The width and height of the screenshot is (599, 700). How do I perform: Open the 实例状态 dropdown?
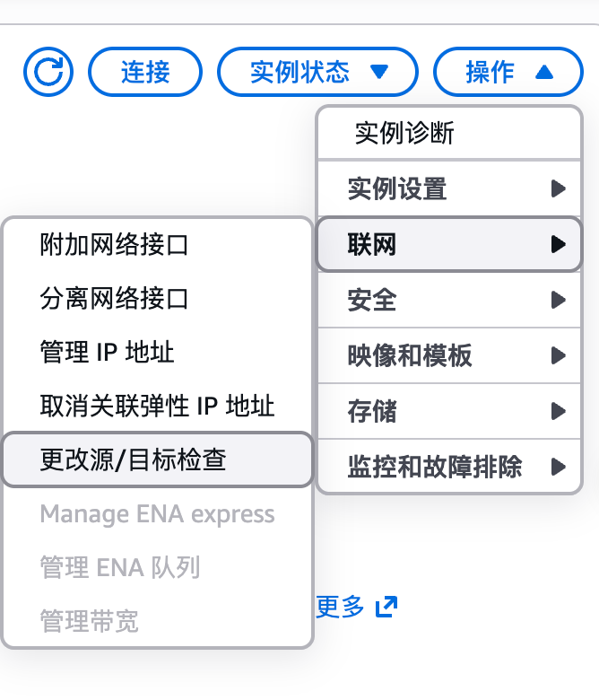[x=318, y=72]
